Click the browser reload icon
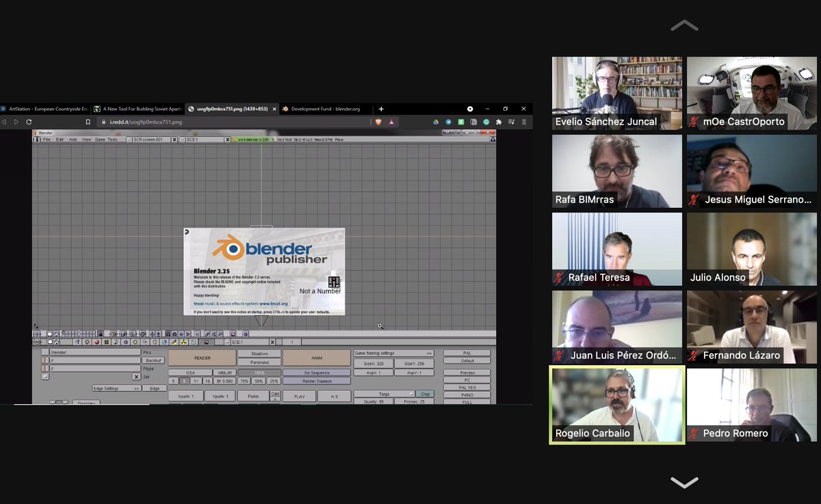 (29, 122)
